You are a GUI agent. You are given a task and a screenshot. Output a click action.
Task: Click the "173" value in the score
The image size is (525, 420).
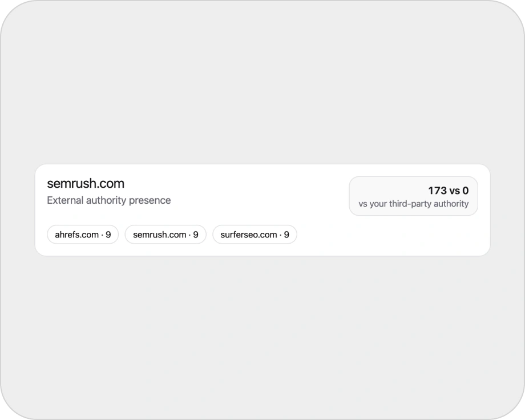pos(437,190)
